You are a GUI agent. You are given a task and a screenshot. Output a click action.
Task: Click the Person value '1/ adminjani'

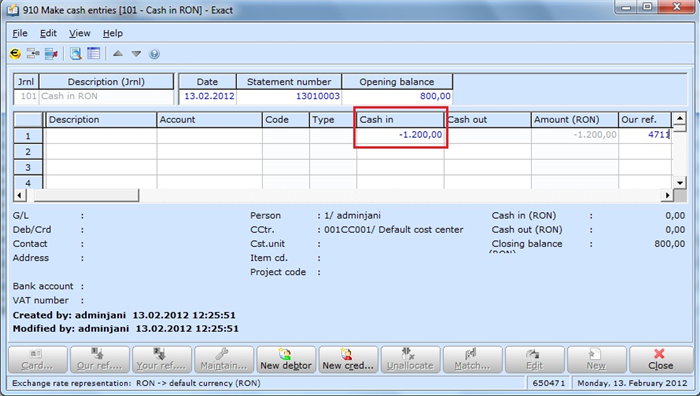352,216
